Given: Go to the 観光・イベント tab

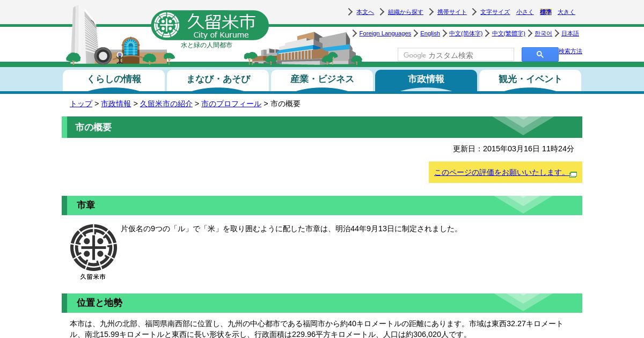Looking at the screenshot, I should pyautogui.click(x=530, y=80).
